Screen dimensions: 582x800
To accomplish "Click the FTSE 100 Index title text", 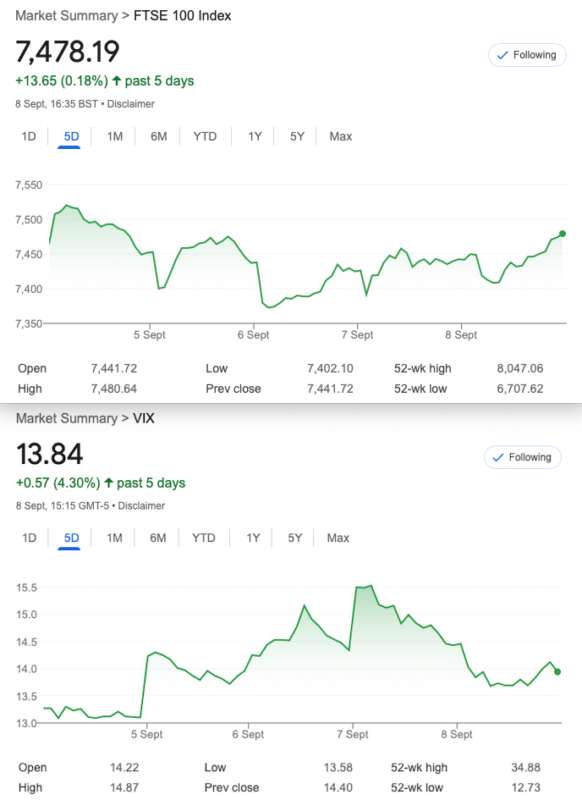I will [x=182, y=16].
